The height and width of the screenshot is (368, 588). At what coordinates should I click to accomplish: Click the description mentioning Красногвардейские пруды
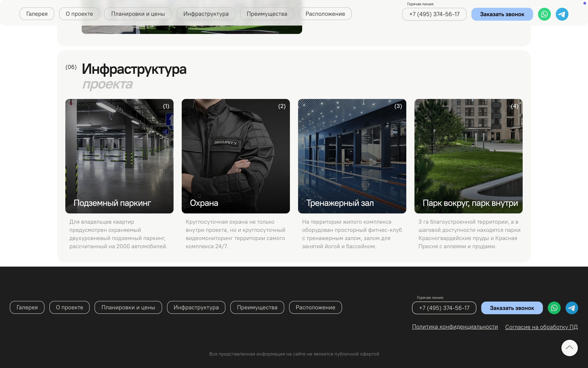[x=469, y=234]
